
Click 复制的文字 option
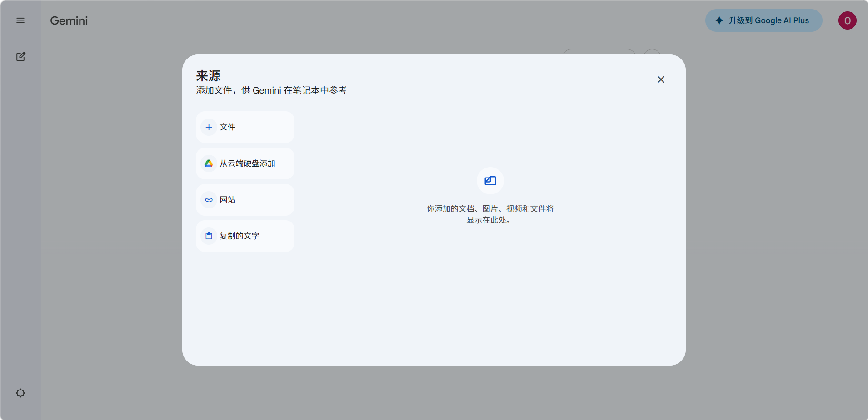click(x=245, y=236)
